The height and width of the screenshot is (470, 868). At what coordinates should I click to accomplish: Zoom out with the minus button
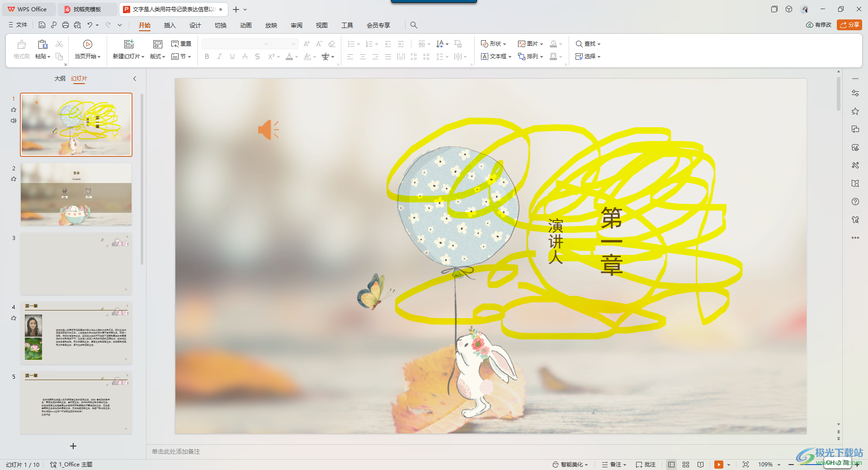point(791,465)
